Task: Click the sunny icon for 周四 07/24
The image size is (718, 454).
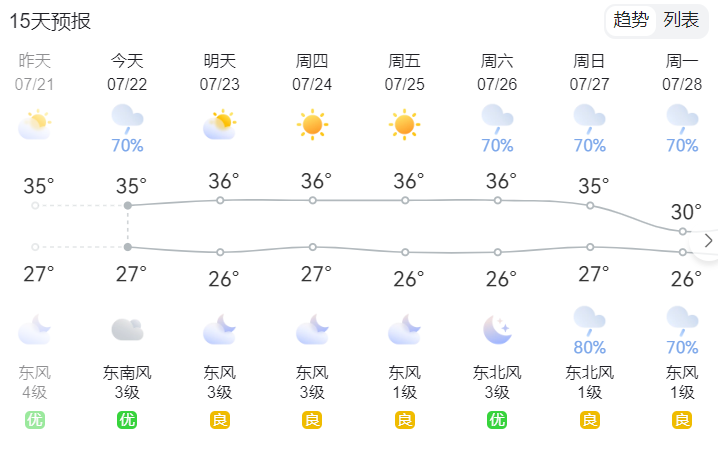Action: point(312,124)
